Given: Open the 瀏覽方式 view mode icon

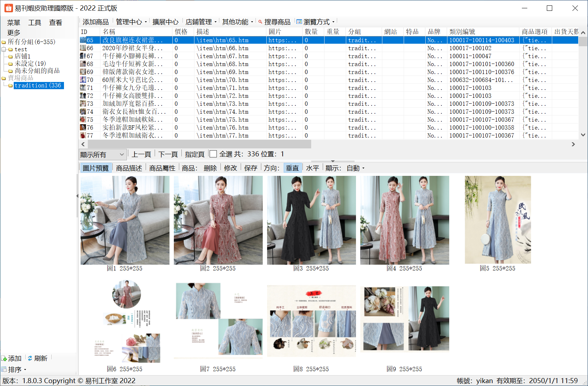Looking at the screenshot, I should coord(299,22).
